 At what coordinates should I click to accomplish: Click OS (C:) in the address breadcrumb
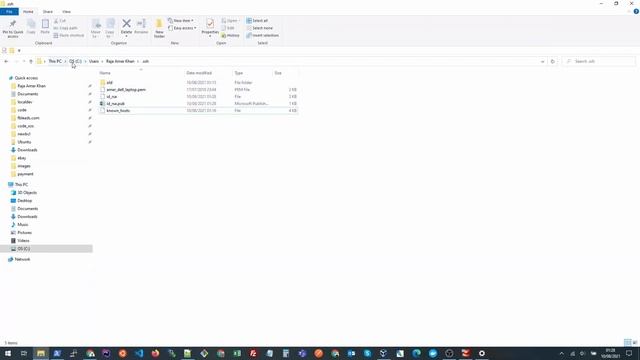[76, 61]
